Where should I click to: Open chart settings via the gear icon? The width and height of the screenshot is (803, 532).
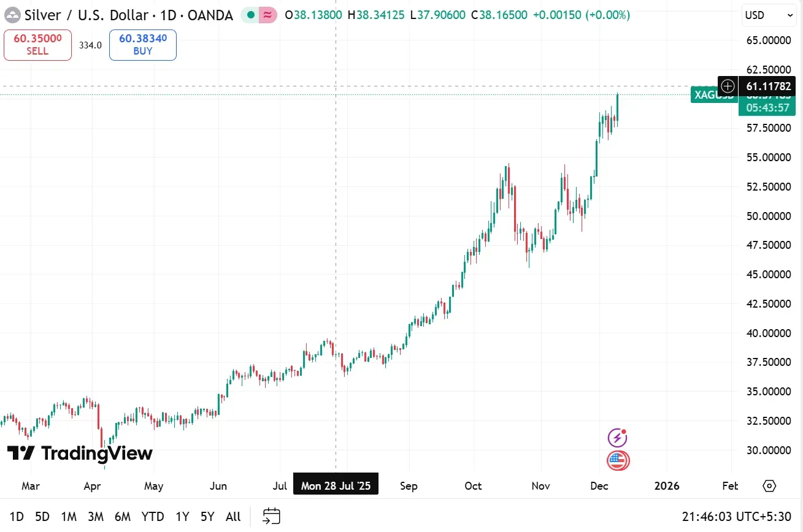point(769,485)
